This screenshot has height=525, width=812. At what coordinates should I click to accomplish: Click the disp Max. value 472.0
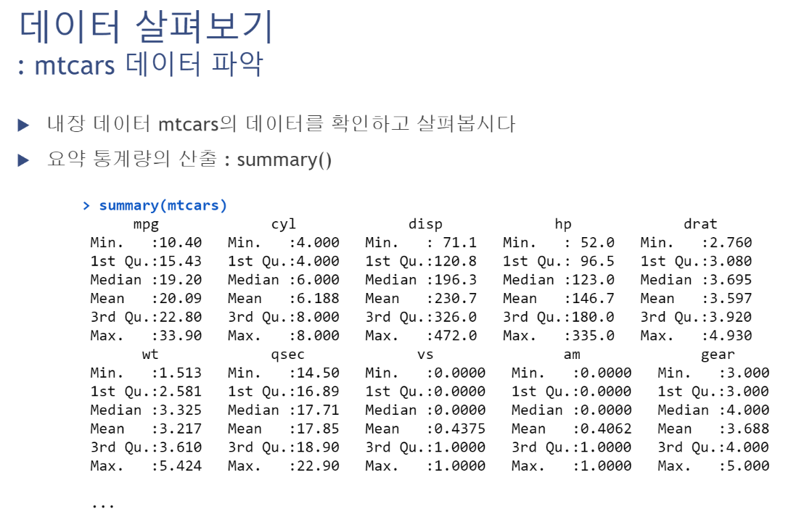point(455,336)
